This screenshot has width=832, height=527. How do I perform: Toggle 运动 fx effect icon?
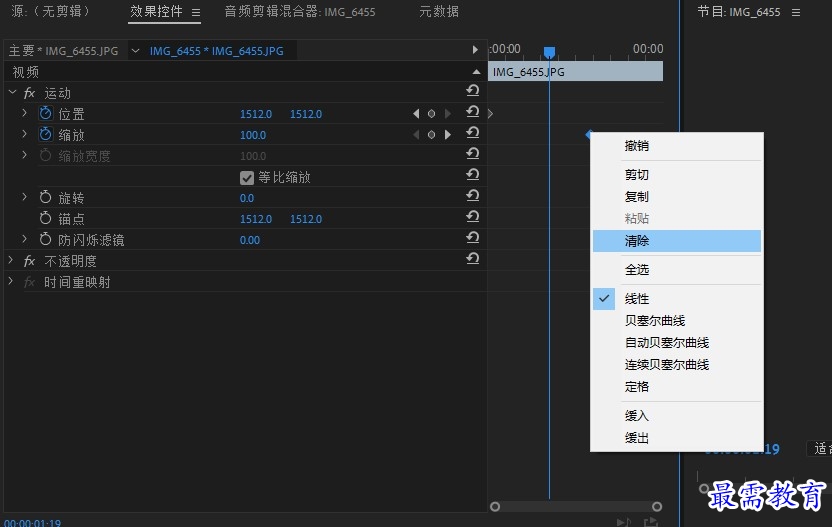coord(29,93)
